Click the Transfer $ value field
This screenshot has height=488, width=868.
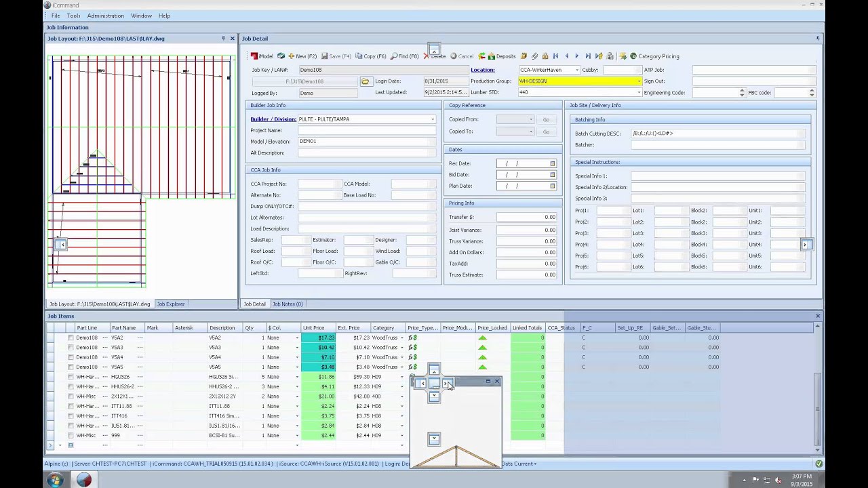point(527,217)
